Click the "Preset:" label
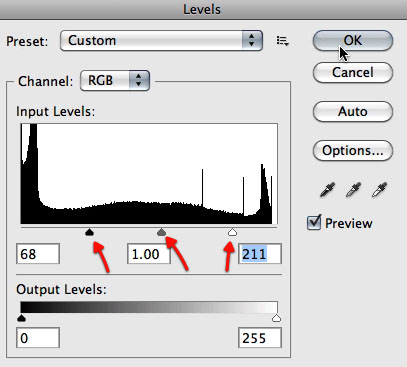The height and width of the screenshot is (367, 407). pyautogui.click(x=27, y=41)
